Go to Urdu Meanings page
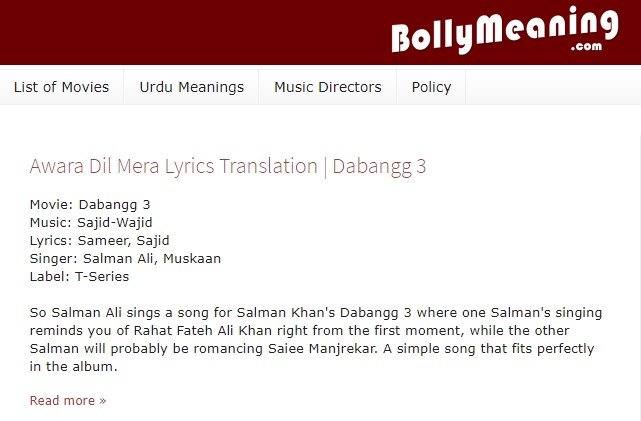 [x=191, y=87]
